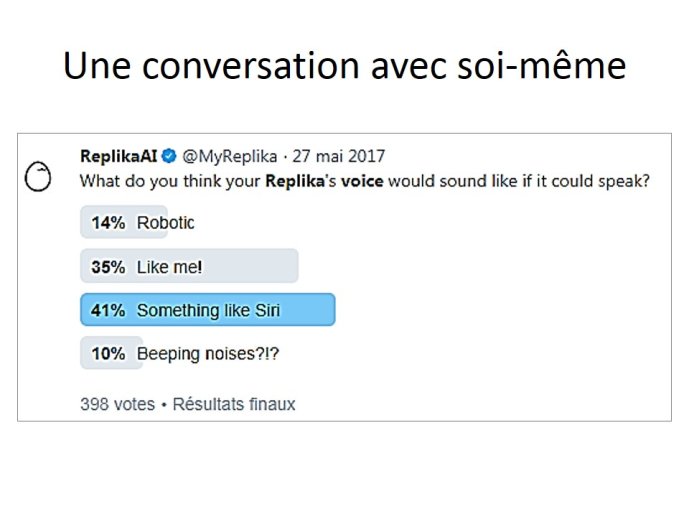Click the Résultats finaux label

pos(234,404)
